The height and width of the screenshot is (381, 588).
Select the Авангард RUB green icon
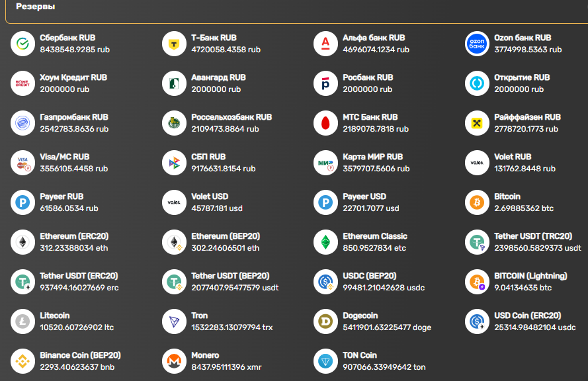point(175,83)
